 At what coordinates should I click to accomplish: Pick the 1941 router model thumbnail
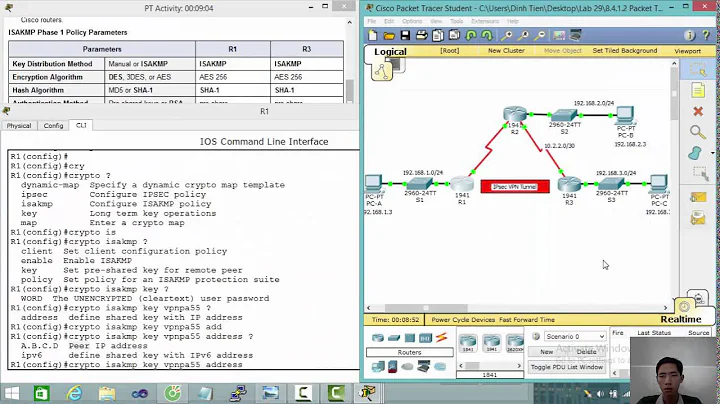pyautogui.click(x=491, y=343)
